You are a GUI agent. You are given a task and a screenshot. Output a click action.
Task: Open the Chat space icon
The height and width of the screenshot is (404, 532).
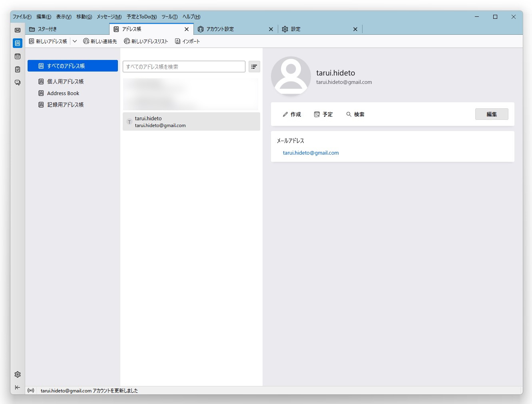(18, 83)
